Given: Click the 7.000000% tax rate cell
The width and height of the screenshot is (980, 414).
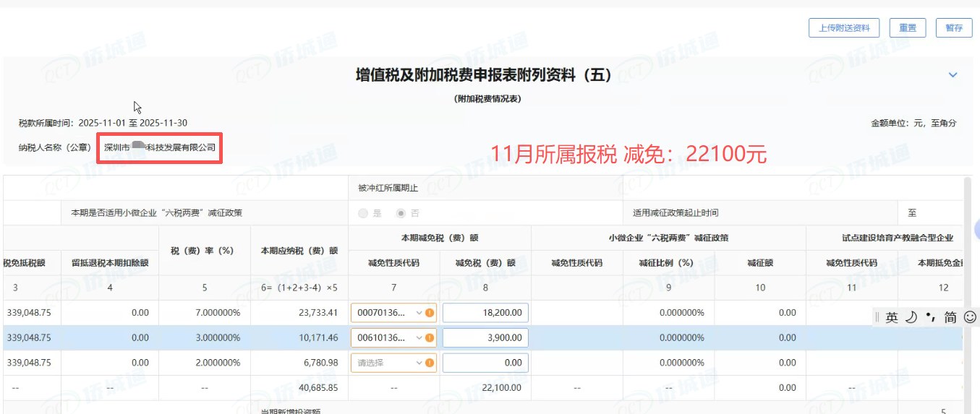Looking at the screenshot, I should [x=205, y=313].
